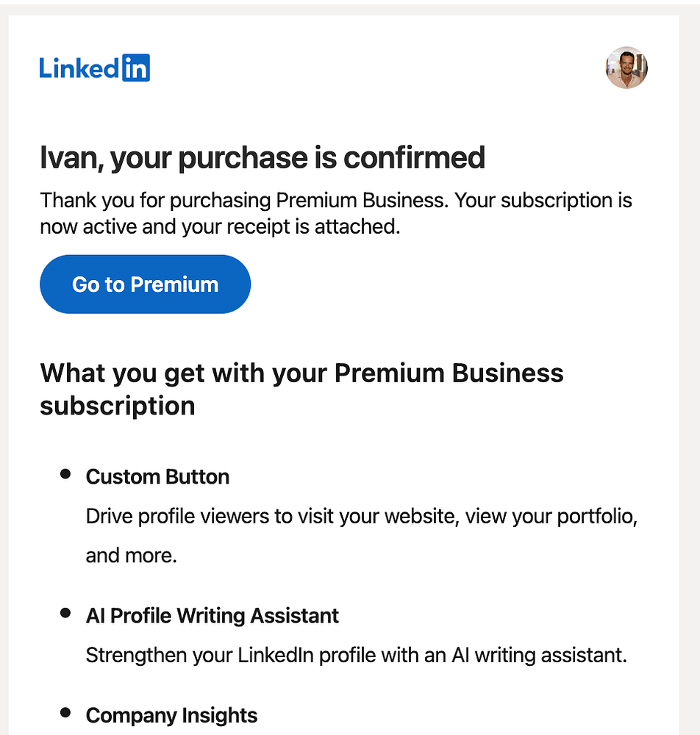Click the "Ivan, your purchase is confirmed" heading
700x735 pixels.
point(262,158)
